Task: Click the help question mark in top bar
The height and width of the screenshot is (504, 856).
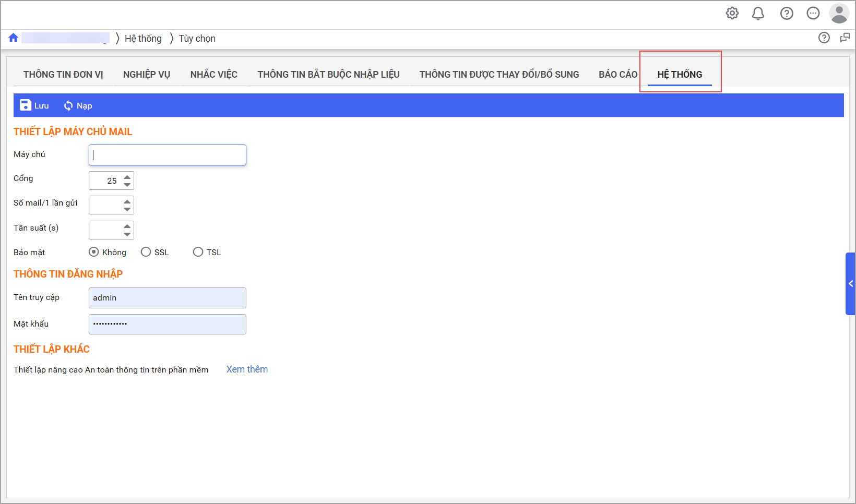Action: (787, 14)
